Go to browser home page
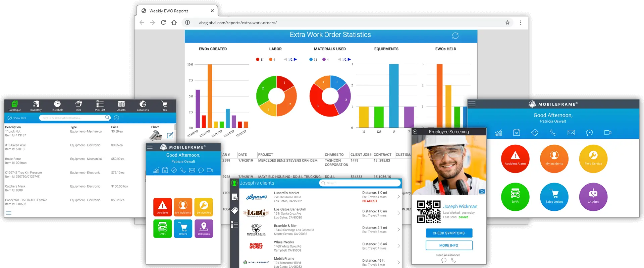 (x=174, y=22)
